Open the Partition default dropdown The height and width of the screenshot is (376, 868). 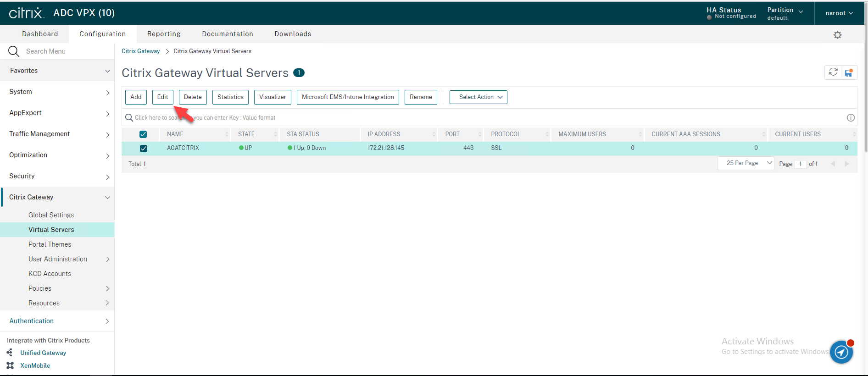coord(785,13)
